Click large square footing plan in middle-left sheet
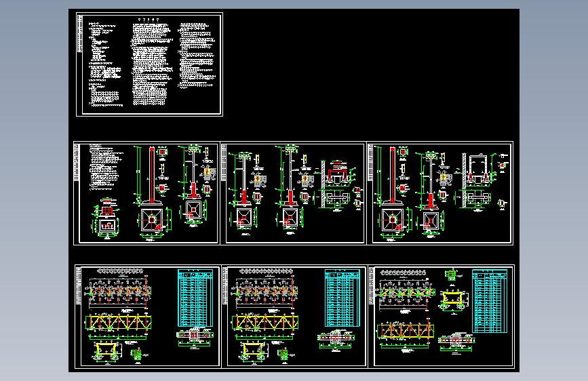This screenshot has height=381, width=588. (x=152, y=220)
